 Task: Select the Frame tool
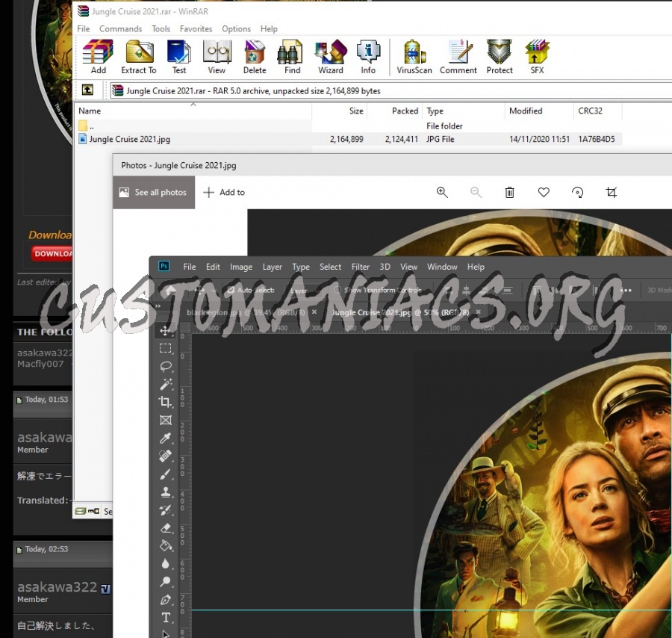(166, 420)
